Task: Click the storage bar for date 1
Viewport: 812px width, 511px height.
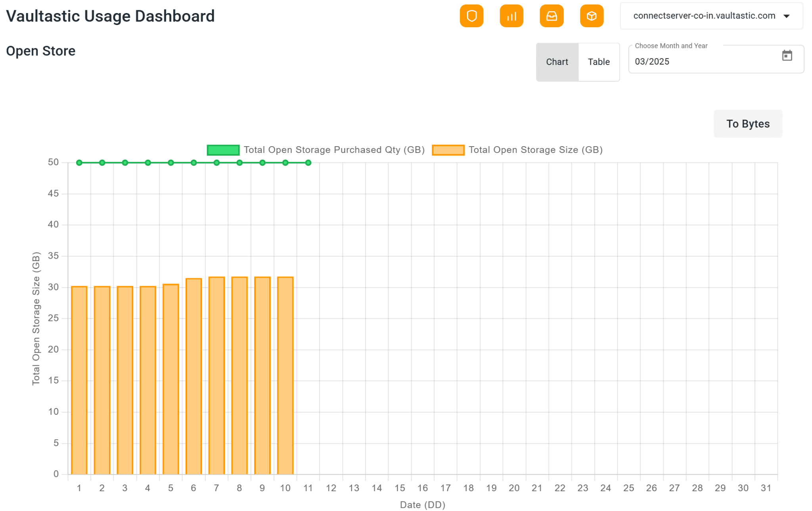Action: [x=79, y=380]
